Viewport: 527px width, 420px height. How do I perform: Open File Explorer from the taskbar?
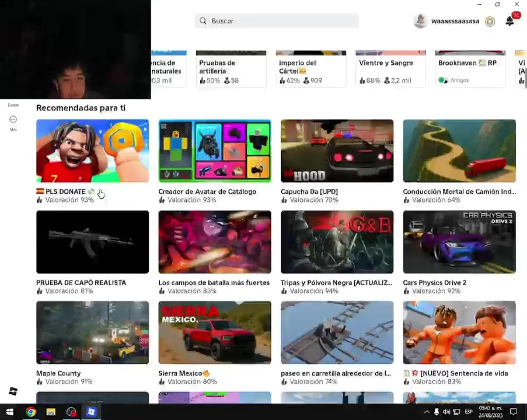pyautogui.click(x=51, y=412)
